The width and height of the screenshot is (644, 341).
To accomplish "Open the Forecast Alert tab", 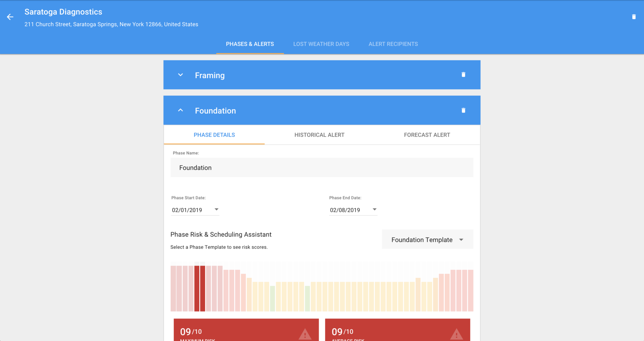I will coord(427,135).
